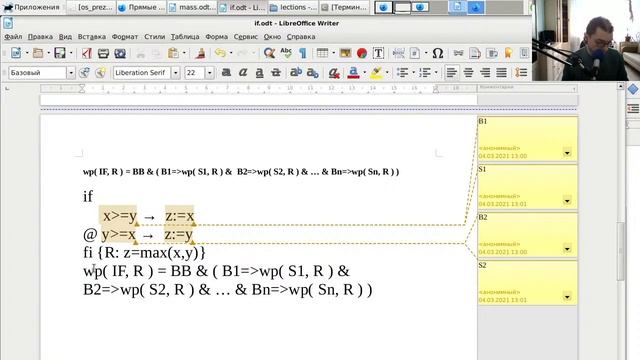
Task: Set line spacing
Action: [521, 73]
